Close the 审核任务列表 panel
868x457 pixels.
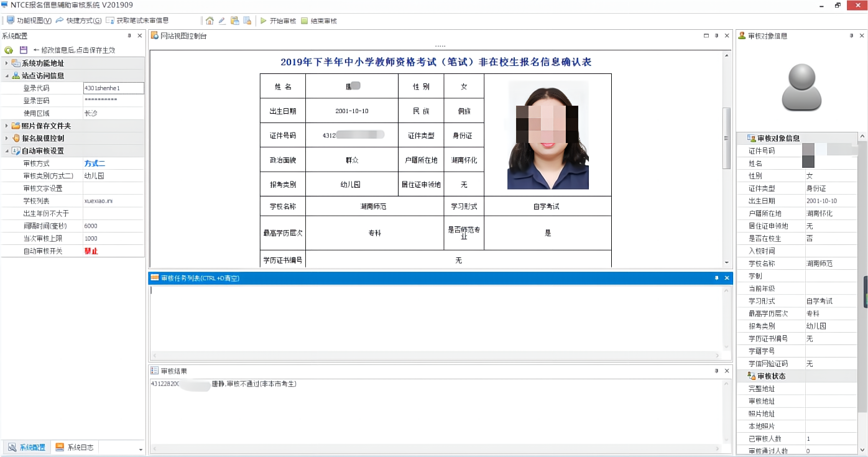(727, 278)
